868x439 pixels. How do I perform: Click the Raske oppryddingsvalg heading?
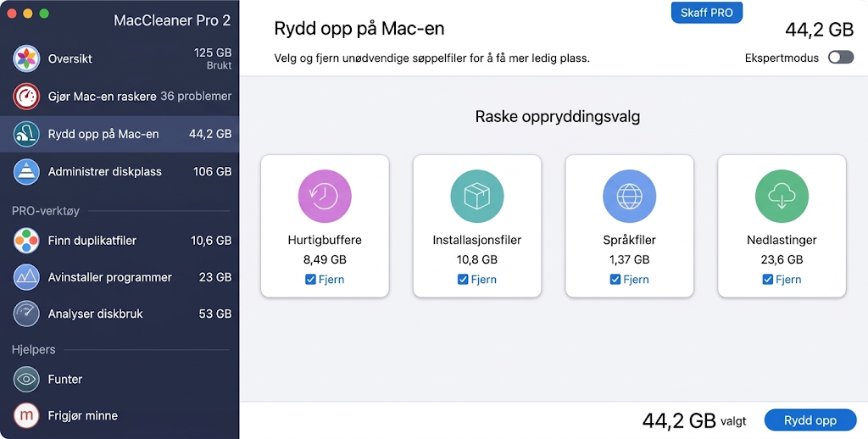[558, 117]
